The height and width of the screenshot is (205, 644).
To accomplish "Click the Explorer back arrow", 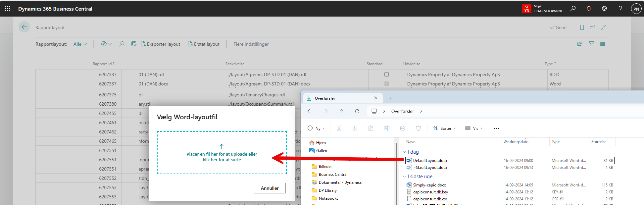I will [310, 111].
